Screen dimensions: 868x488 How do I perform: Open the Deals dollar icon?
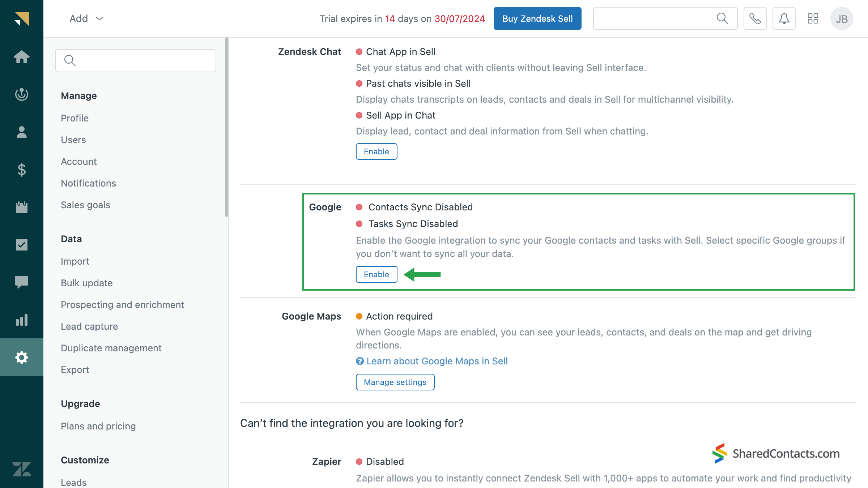coord(22,170)
